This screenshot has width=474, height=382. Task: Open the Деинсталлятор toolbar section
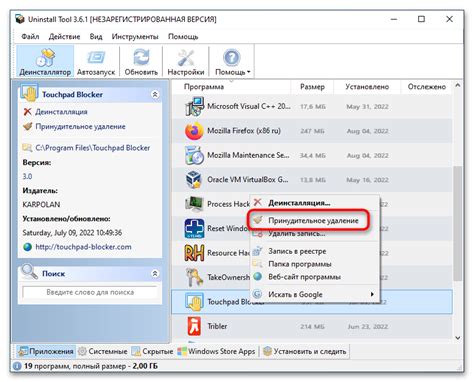tap(45, 62)
